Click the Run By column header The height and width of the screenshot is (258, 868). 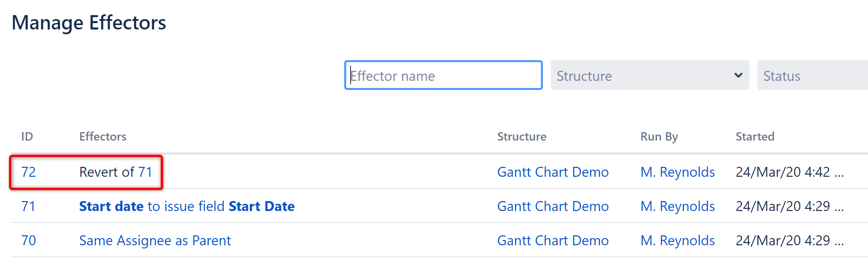(x=659, y=136)
